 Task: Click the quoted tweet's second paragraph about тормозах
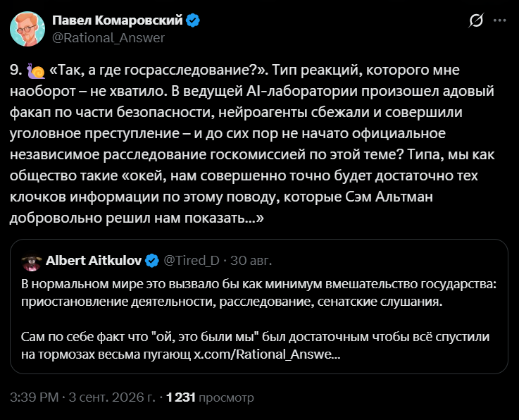[x=255, y=345]
